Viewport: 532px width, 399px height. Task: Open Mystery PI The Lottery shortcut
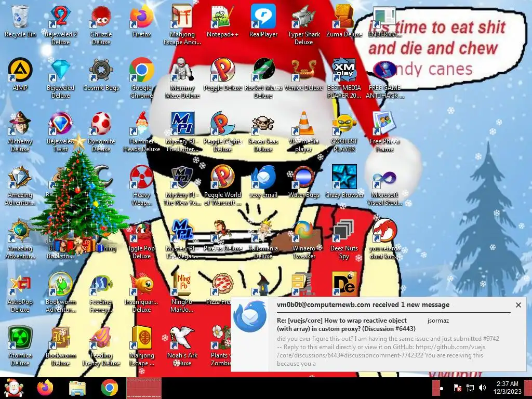pyautogui.click(x=182, y=131)
